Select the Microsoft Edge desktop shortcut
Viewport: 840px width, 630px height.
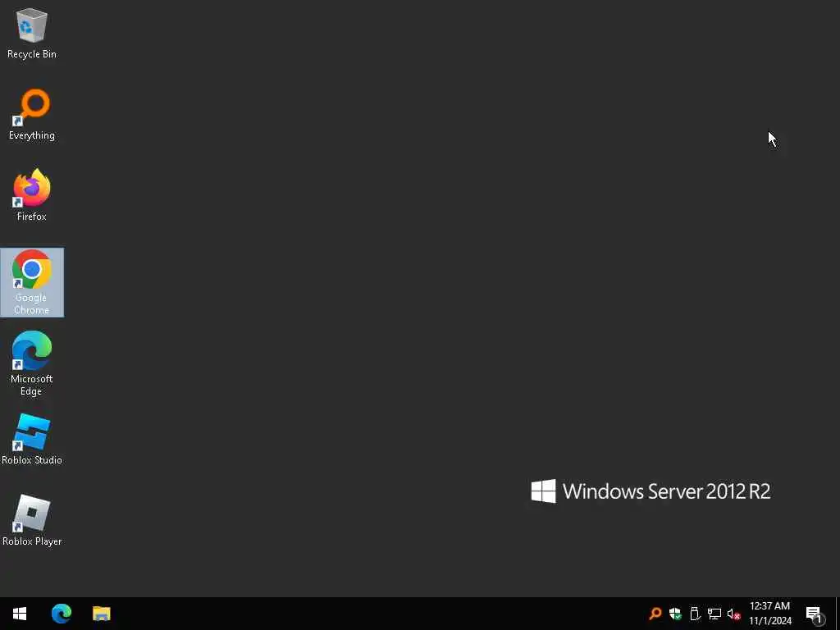pyautogui.click(x=32, y=363)
